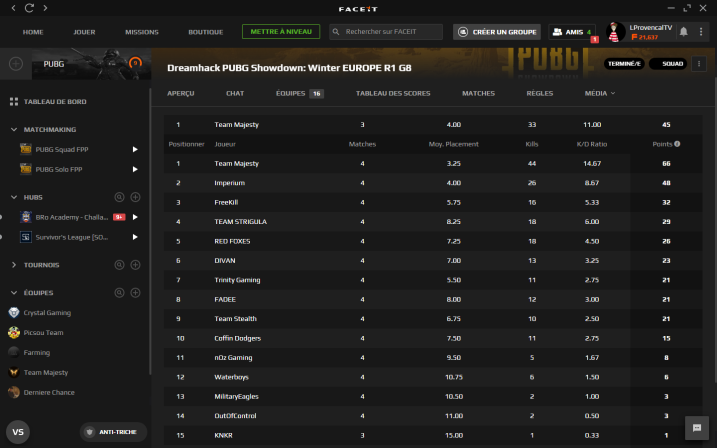Click the Terminé/e status badge
Screen dimensions: 717x448
click(624, 64)
